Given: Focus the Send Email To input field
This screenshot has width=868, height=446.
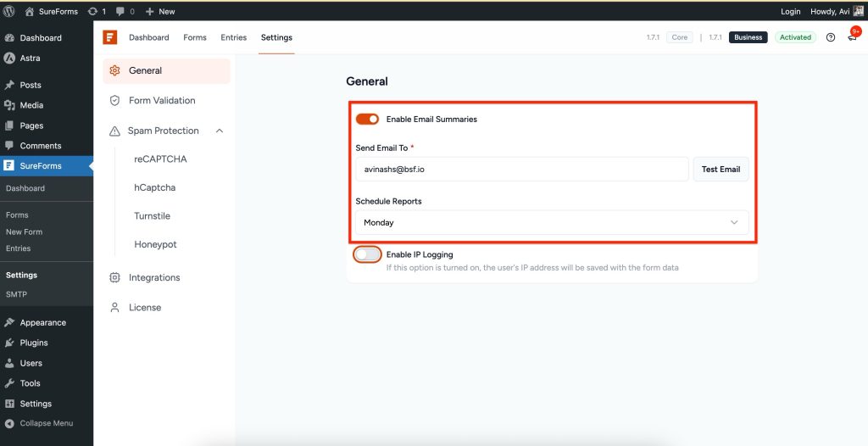Looking at the screenshot, I should click(x=522, y=169).
